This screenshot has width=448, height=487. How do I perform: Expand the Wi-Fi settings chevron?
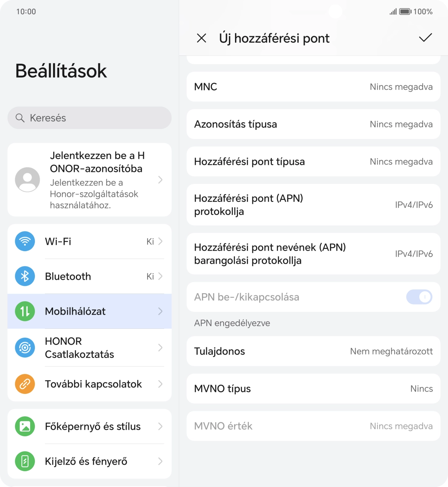coord(160,241)
